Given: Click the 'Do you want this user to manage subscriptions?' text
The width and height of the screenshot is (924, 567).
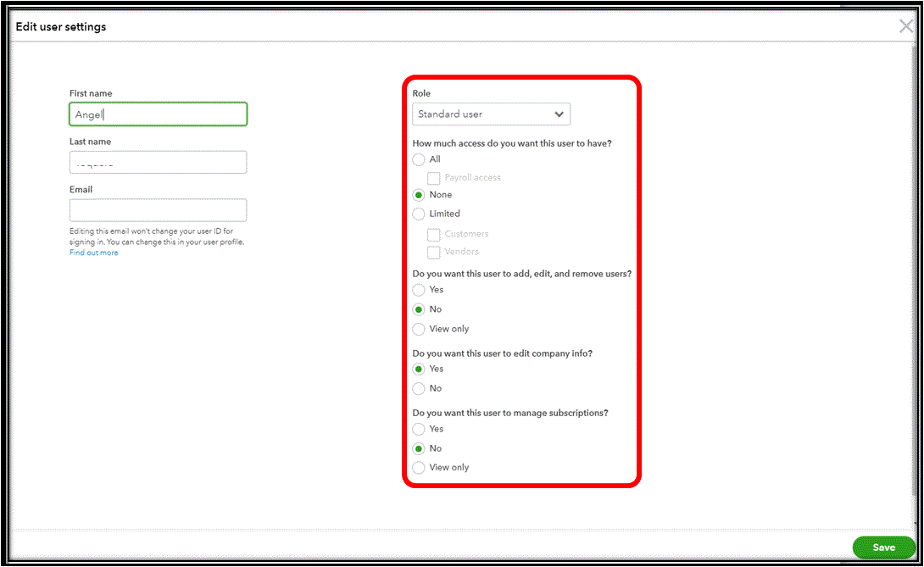Looking at the screenshot, I should (510, 413).
